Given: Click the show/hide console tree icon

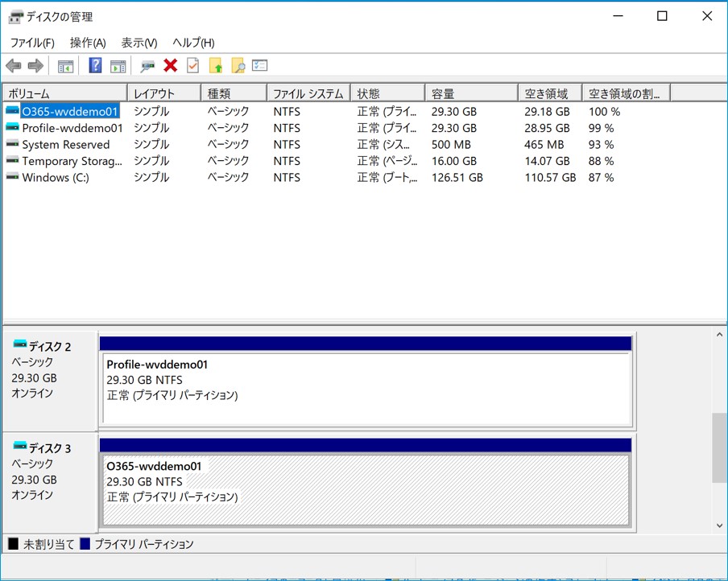Looking at the screenshot, I should coord(65,66).
